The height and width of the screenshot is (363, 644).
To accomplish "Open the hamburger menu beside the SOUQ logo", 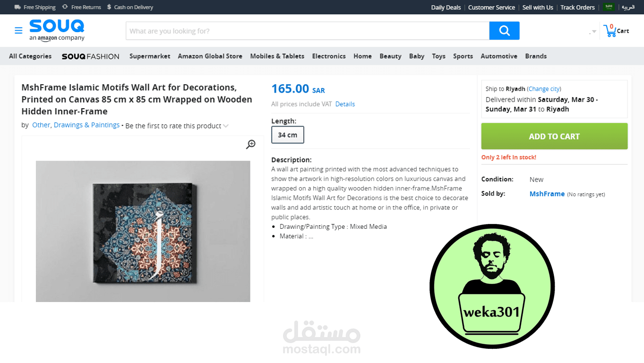I will click(x=18, y=31).
